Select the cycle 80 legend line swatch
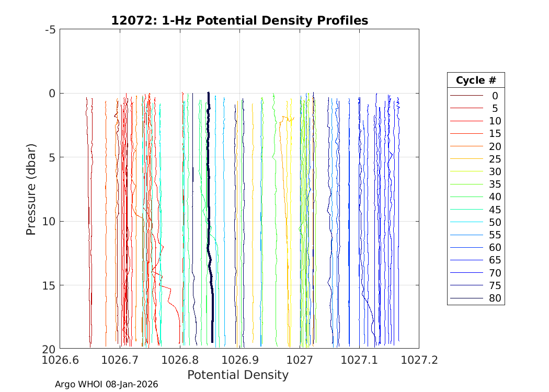Image resolution: width=549 pixels, height=392 pixels. click(x=466, y=298)
